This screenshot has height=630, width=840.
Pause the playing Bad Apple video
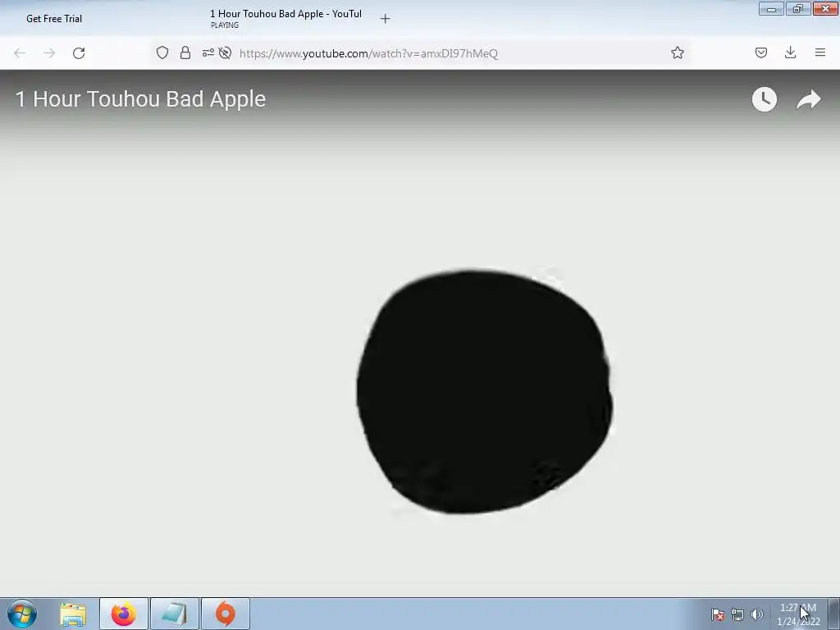click(420, 333)
